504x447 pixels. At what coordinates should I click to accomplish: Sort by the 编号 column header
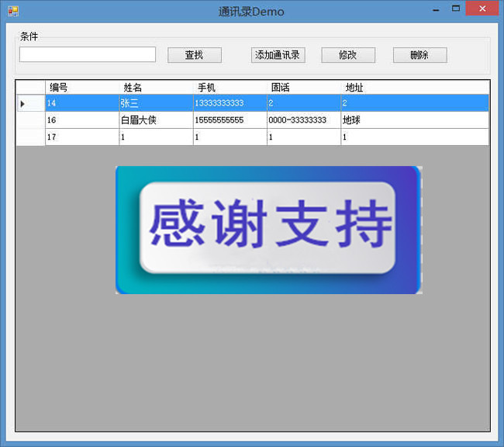(82, 87)
